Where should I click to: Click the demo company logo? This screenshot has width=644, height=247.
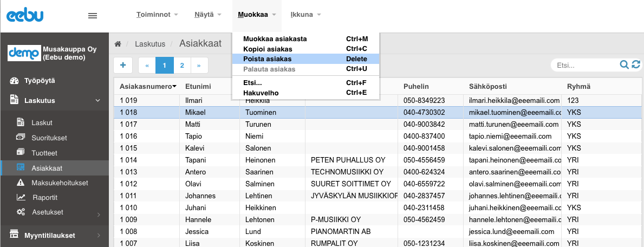click(x=24, y=53)
